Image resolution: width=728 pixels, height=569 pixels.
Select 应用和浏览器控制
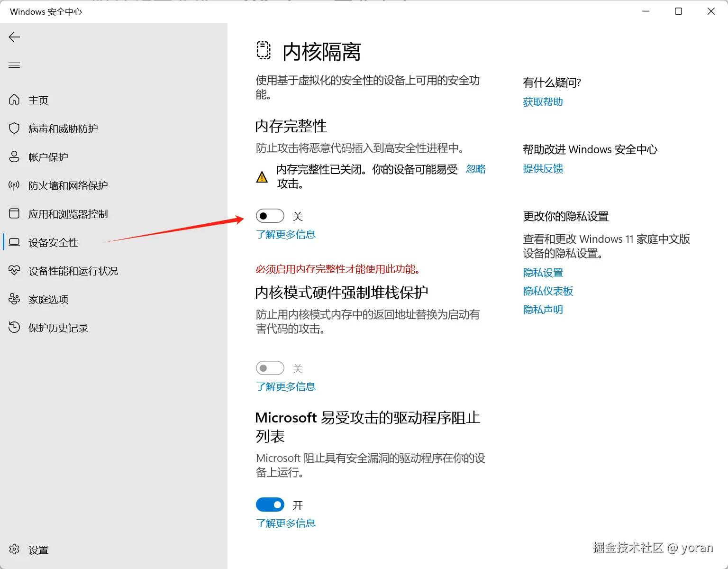114,214
